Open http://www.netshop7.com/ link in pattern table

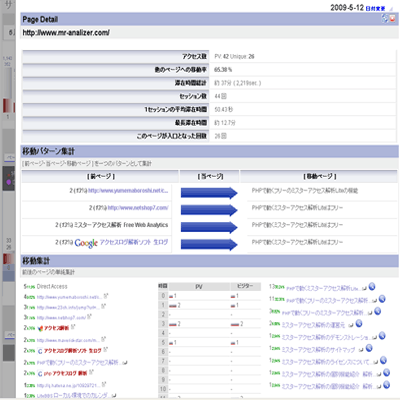(x=138, y=208)
